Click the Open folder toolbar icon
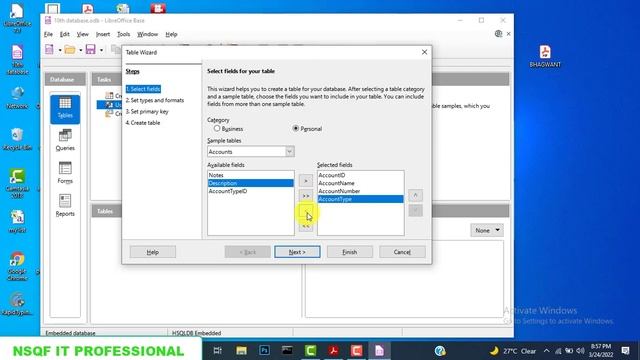This screenshot has width=640, height=360. [70, 50]
